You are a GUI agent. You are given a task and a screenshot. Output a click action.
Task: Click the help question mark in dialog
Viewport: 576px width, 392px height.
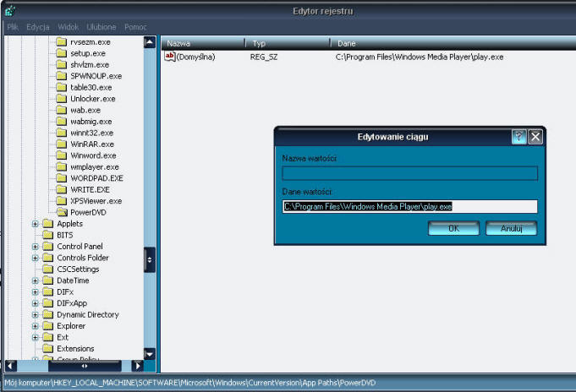pyautogui.click(x=519, y=137)
